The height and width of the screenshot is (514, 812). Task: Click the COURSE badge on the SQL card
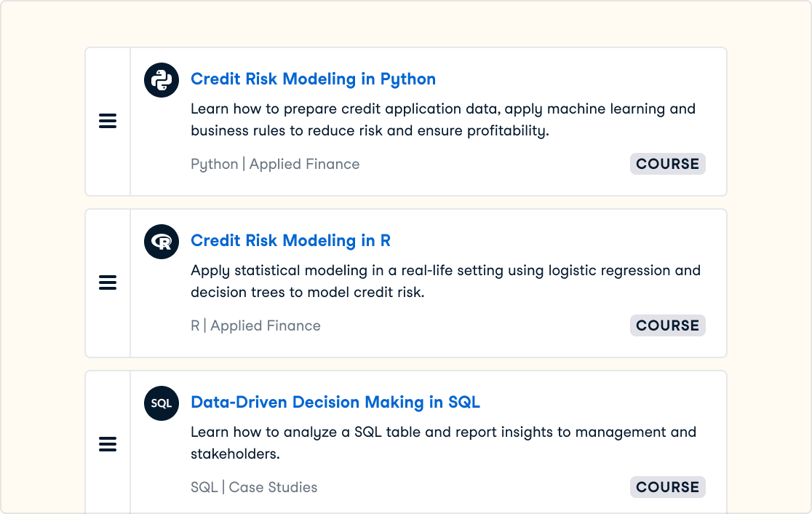click(667, 486)
